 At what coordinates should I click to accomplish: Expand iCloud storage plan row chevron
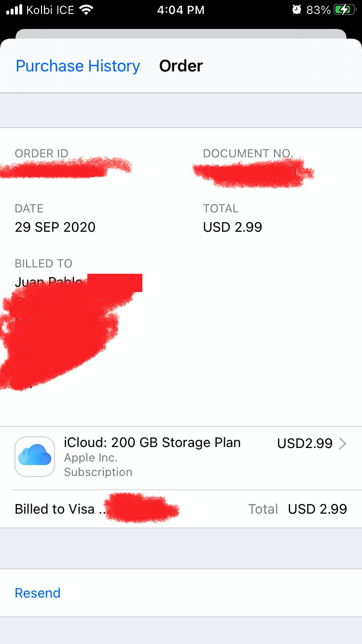click(343, 443)
